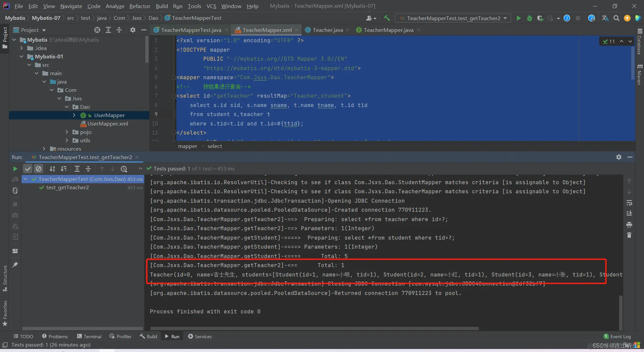Toggle scroll to end of console
Image resolution: width=644 pixels, height=352 pixels.
click(629, 213)
